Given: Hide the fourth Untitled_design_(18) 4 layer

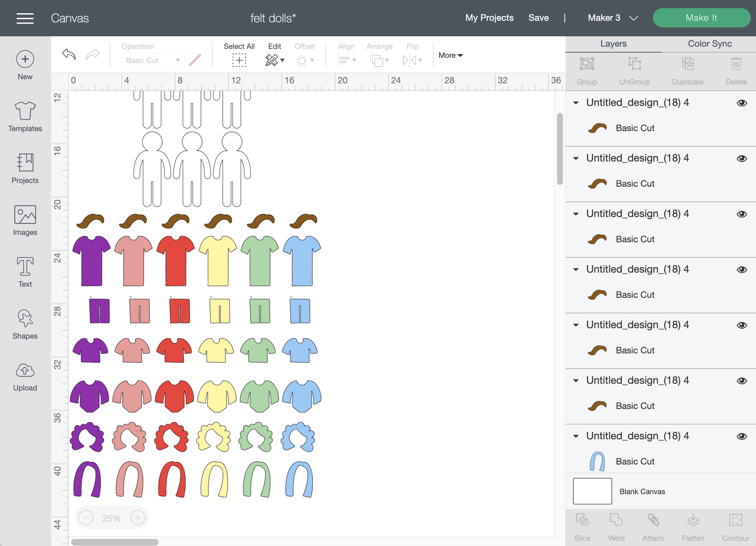Looking at the screenshot, I should point(742,270).
